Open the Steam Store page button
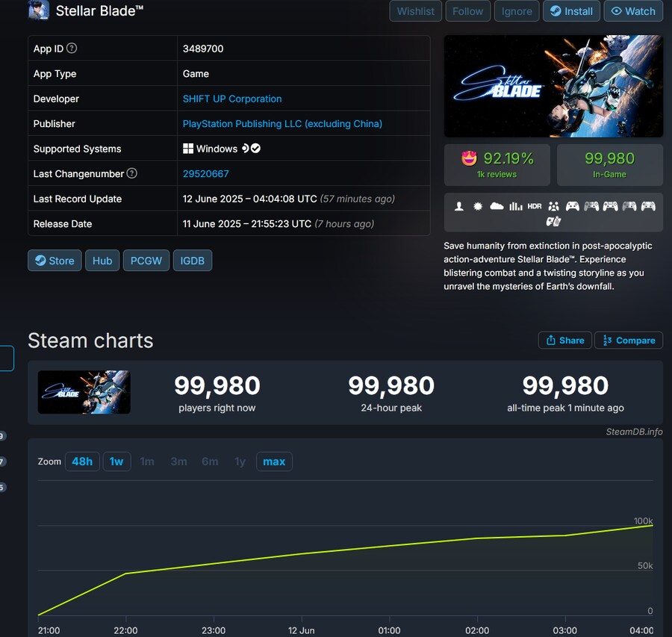The height and width of the screenshot is (637, 672). click(x=55, y=260)
